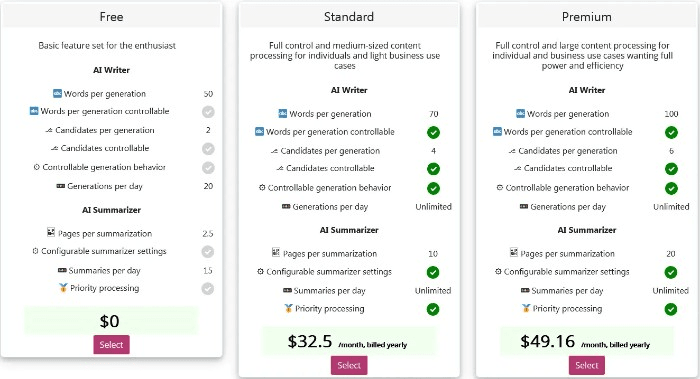The height and width of the screenshot is (379, 700).
Task: Click the candidates icon beside Premium Candidates per generation
Action: click(512, 151)
